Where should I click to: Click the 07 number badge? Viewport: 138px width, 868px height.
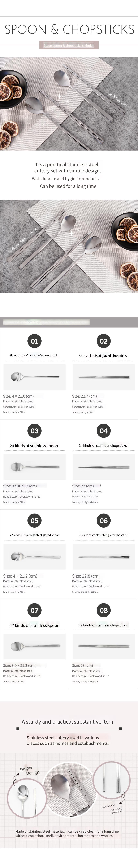tap(34, 610)
